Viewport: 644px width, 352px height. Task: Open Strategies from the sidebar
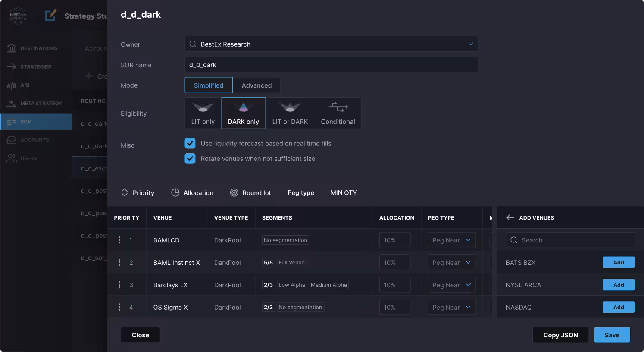tap(36, 66)
